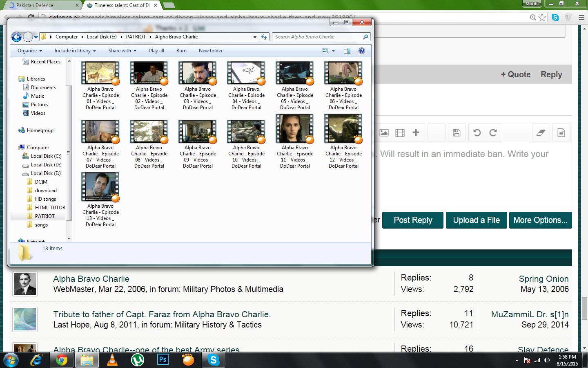Select Episode 06 video file
The height and width of the screenshot is (368, 588).
tap(343, 86)
